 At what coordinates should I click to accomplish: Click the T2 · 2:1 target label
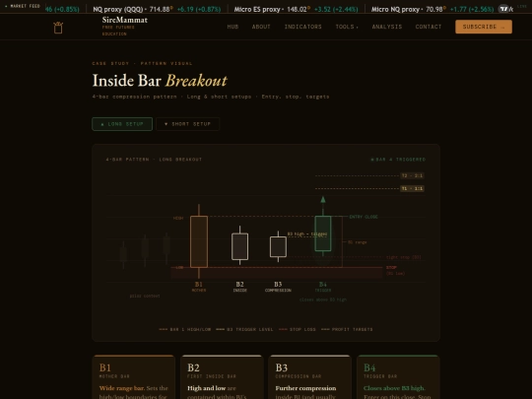412,175
